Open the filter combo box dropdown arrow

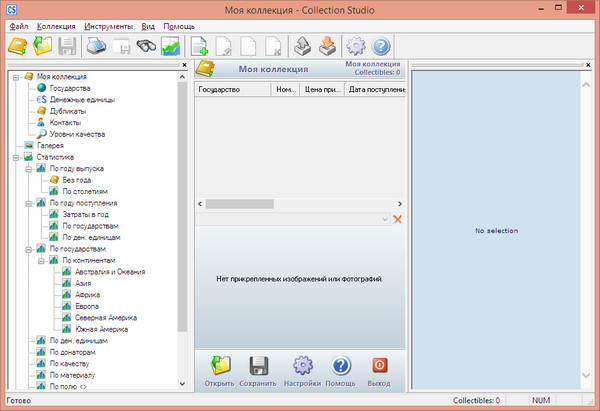(x=384, y=219)
